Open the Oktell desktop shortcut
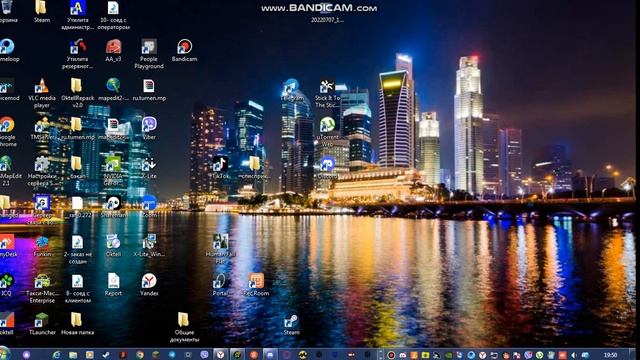The height and width of the screenshot is (360, 640). tap(113, 245)
